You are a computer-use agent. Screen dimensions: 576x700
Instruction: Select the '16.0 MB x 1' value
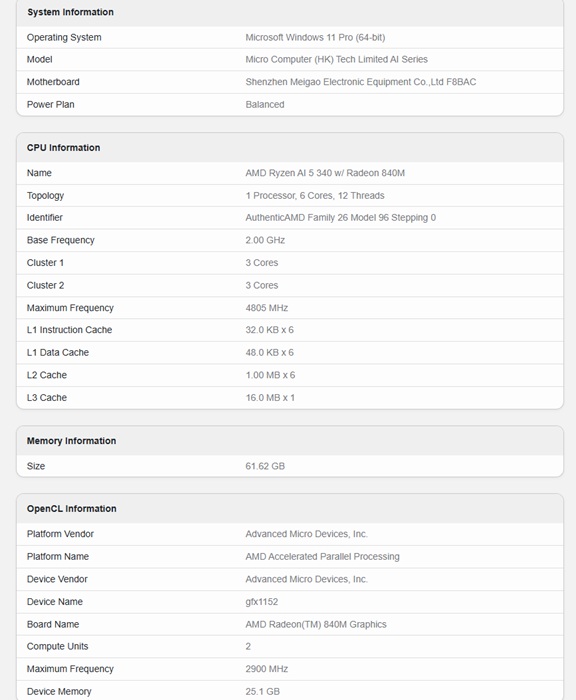tap(270, 398)
